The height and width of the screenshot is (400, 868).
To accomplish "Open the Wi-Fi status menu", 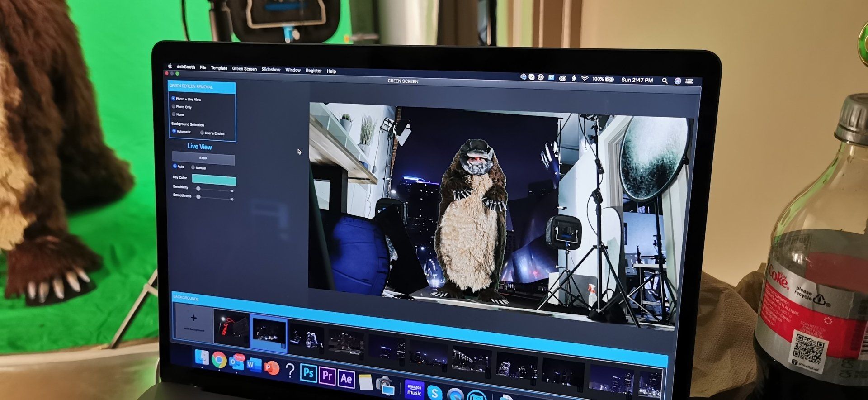I will pos(585,78).
